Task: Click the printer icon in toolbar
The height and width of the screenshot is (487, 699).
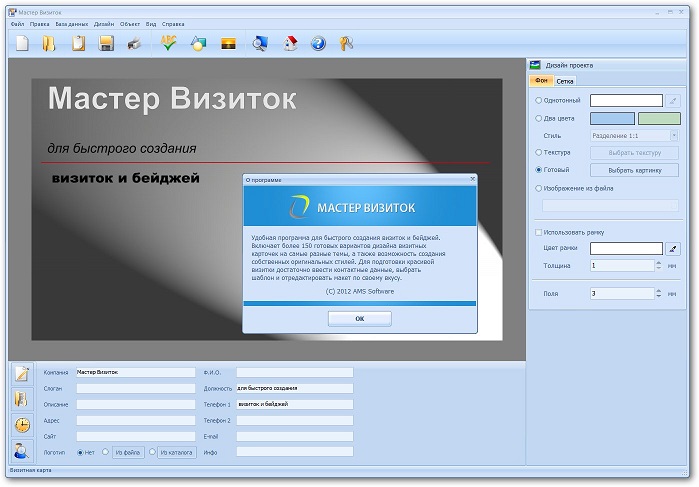Action: pyautogui.click(x=134, y=44)
